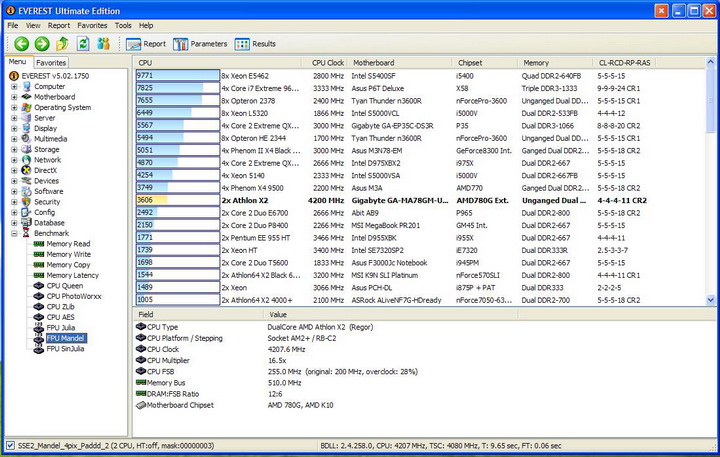Click the green Forward arrow icon
720x457 pixels.
tap(42, 43)
